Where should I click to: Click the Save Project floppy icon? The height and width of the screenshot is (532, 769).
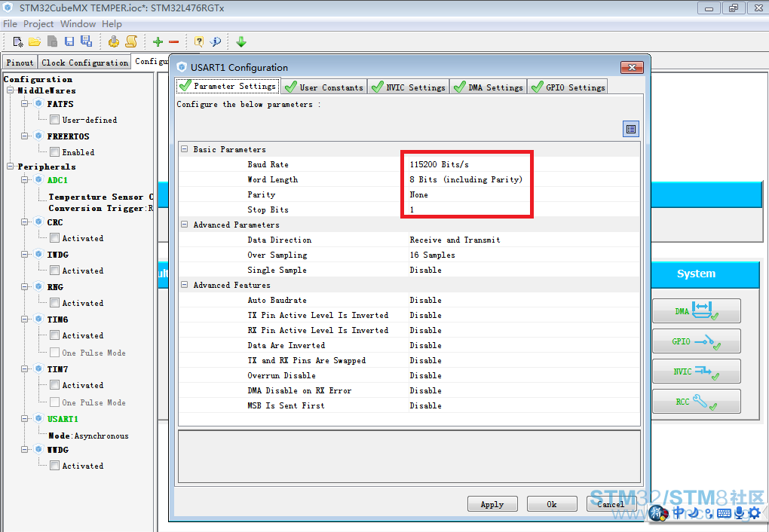tap(69, 41)
